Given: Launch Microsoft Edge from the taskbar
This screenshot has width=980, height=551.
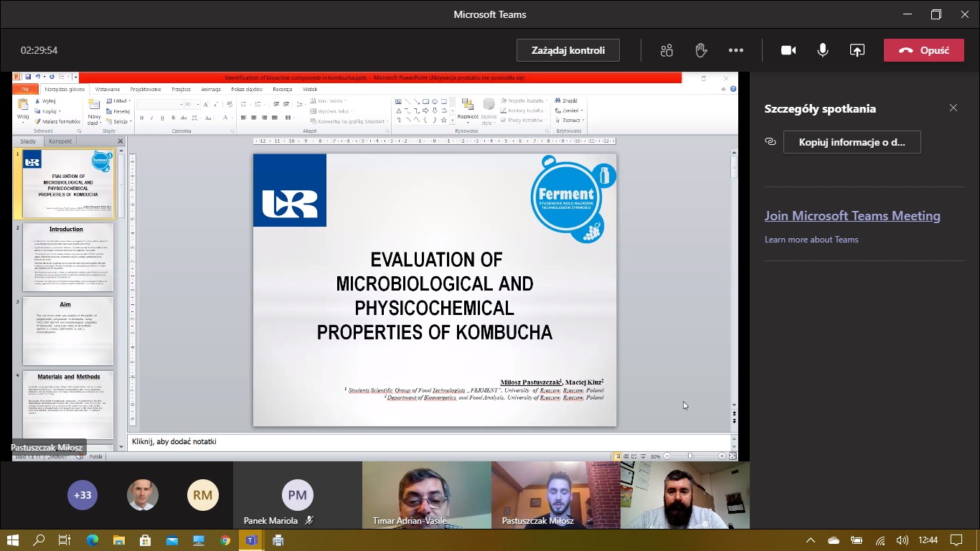Looking at the screenshot, I should point(92,540).
